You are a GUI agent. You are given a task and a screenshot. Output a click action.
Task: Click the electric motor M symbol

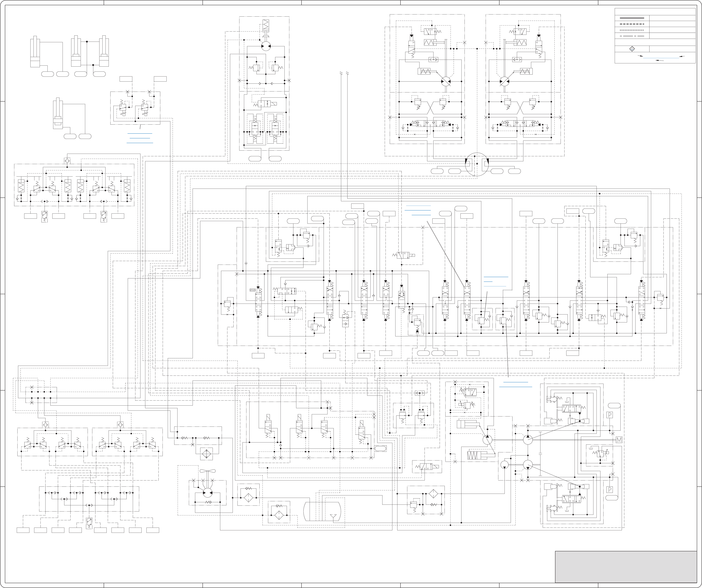619,440
